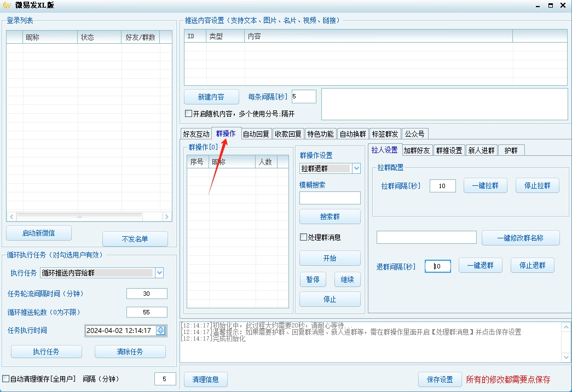Image resolution: width=572 pixels, height=392 pixels.
Task: Focus the cache cleaning 间隔（分钟） field
Action: point(165,379)
